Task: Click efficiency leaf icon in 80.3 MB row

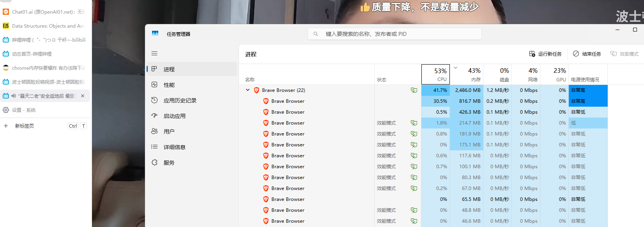Action: [414, 178]
